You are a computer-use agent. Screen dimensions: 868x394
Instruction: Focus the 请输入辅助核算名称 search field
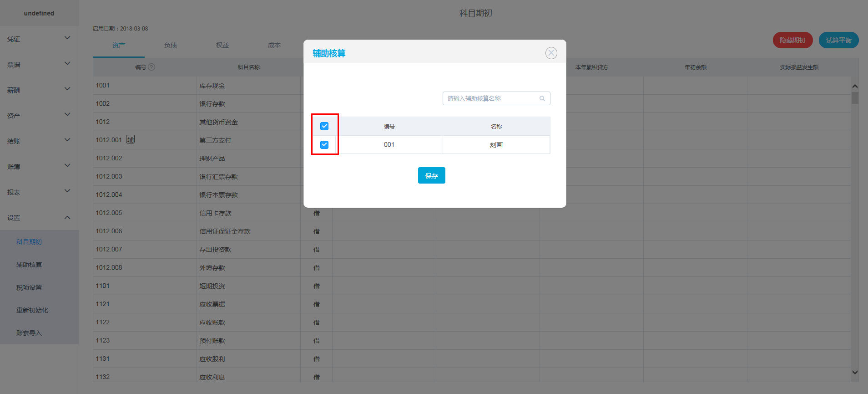pyautogui.click(x=496, y=98)
